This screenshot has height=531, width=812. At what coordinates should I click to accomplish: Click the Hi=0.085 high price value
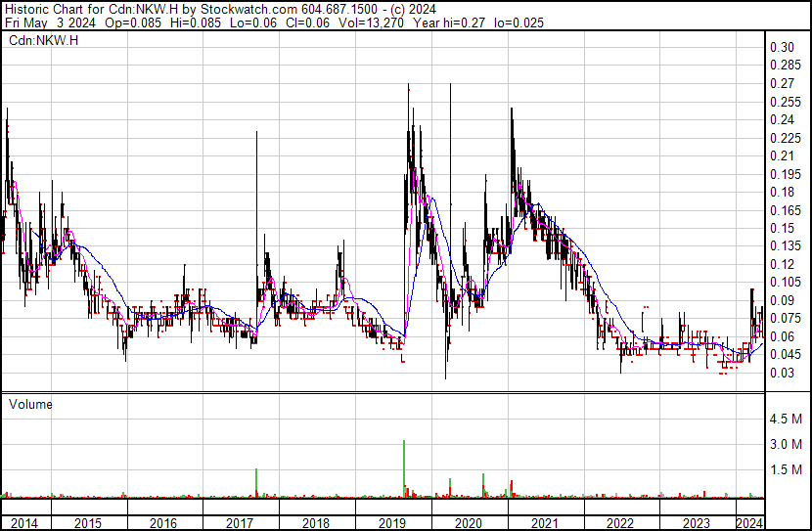click(x=197, y=22)
